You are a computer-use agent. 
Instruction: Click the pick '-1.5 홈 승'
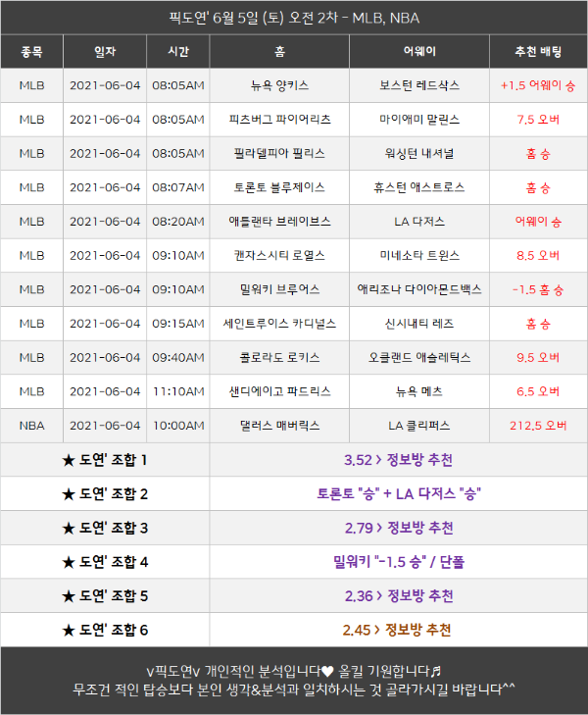538,289
